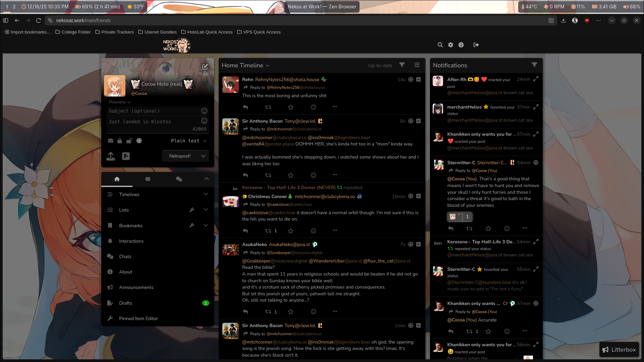
Task: Set post visibility to public globe
Action: [x=139, y=141]
